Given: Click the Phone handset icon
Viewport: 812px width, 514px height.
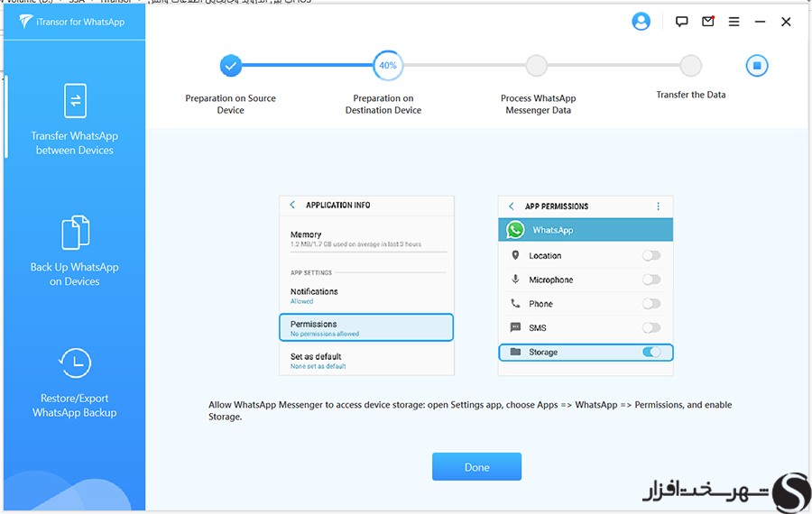Looking at the screenshot, I should 515,303.
